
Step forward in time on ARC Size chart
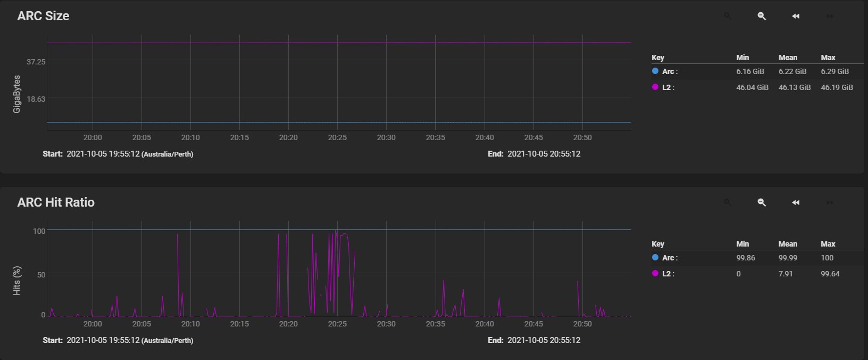click(x=830, y=16)
